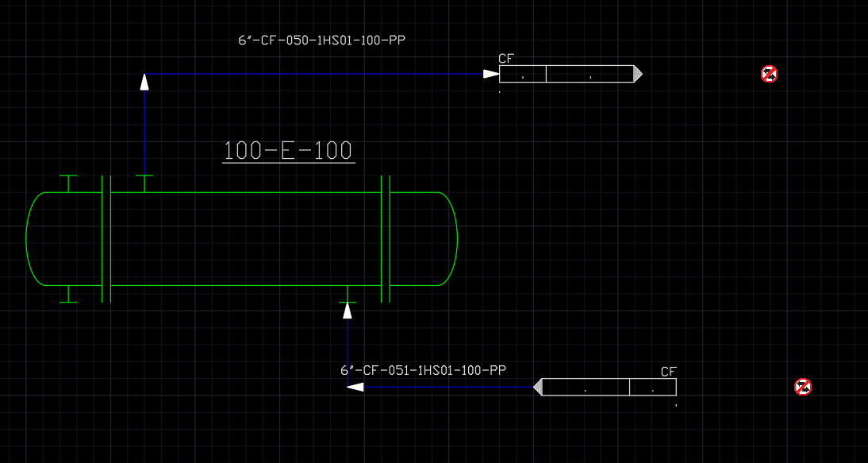This screenshot has width=868, height=463.
Task: Select the top-left unconnected nozzle on exchanger
Action: [68, 183]
